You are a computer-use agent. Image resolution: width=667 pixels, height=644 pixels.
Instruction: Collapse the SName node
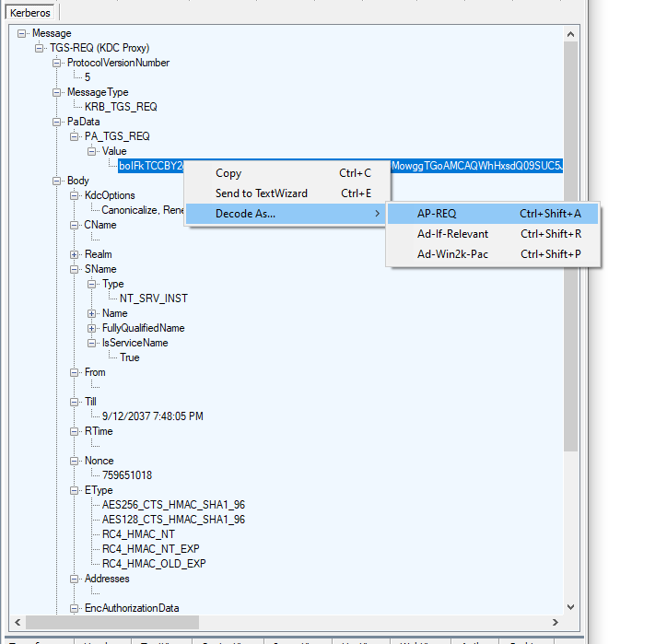pos(75,269)
